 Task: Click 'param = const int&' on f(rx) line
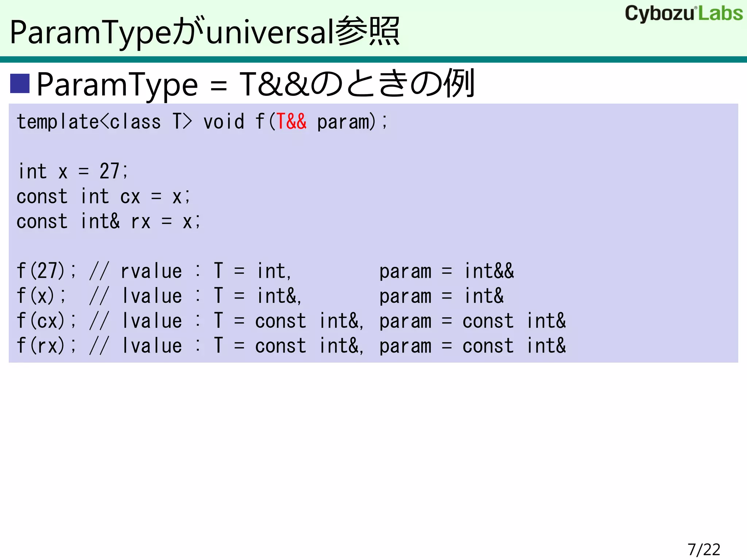(x=473, y=346)
